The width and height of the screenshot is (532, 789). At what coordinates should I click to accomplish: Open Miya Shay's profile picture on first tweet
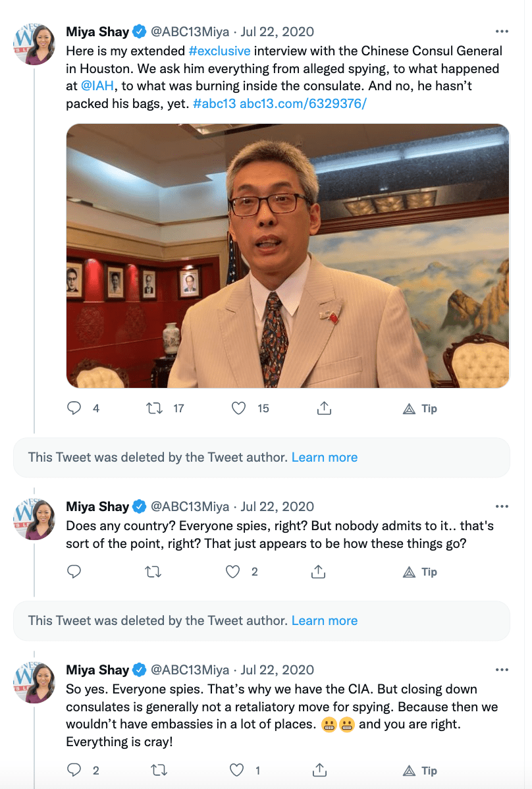pos(34,45)
